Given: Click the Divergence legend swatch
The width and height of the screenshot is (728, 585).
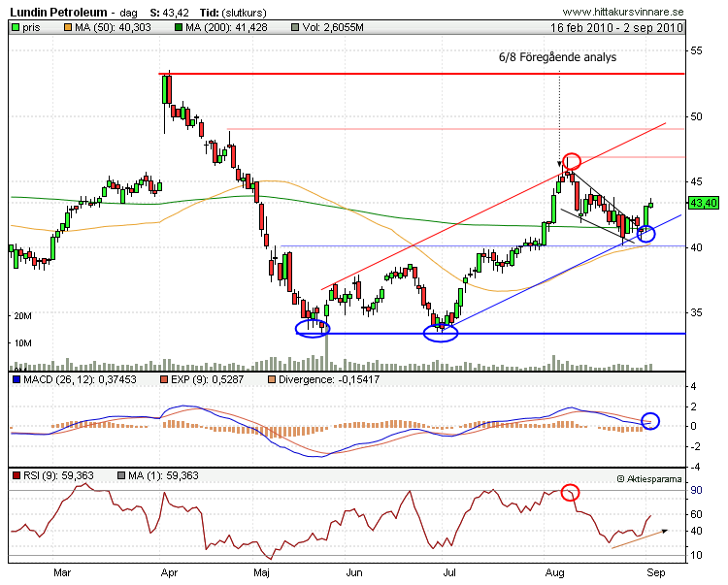Looking at the screenshot, I should [272, 379].
